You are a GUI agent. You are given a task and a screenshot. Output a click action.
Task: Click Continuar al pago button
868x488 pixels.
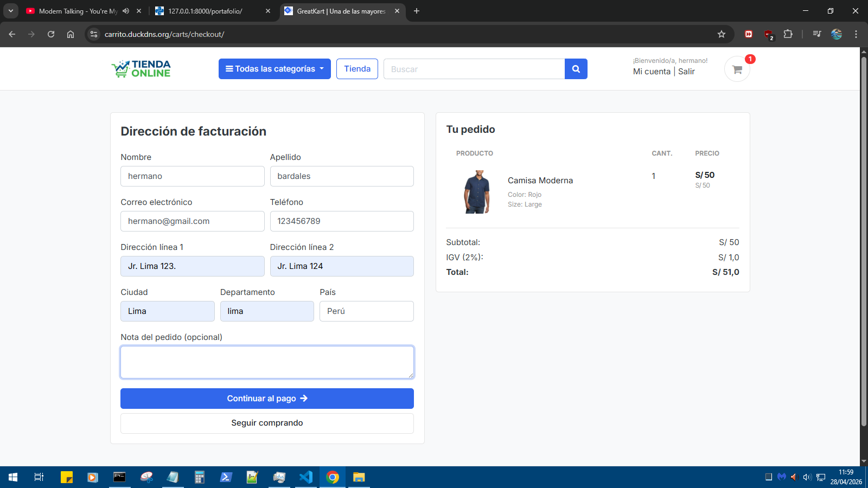pyautogui.click(x=267, y=399)
